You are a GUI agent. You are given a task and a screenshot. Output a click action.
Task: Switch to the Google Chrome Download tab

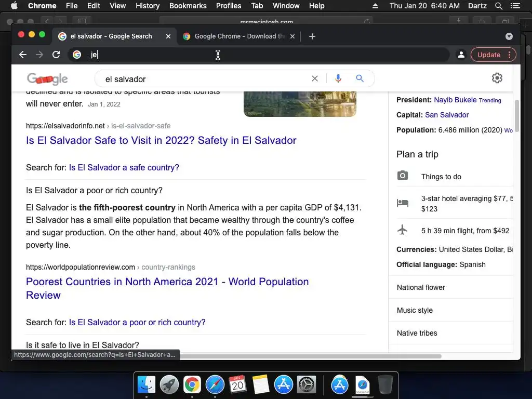point(238,36)
